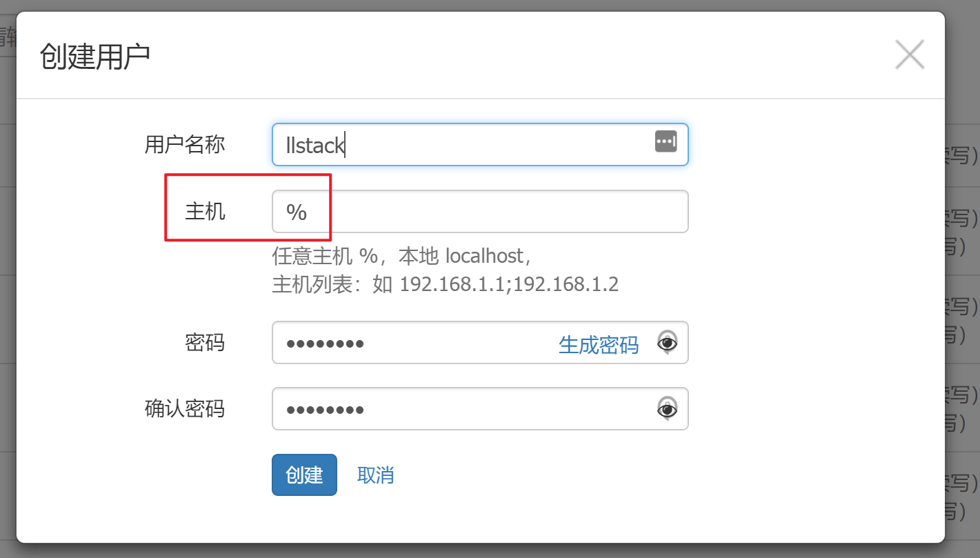Click the password manager icon in 用户名称 field

(x=666, y=141)
